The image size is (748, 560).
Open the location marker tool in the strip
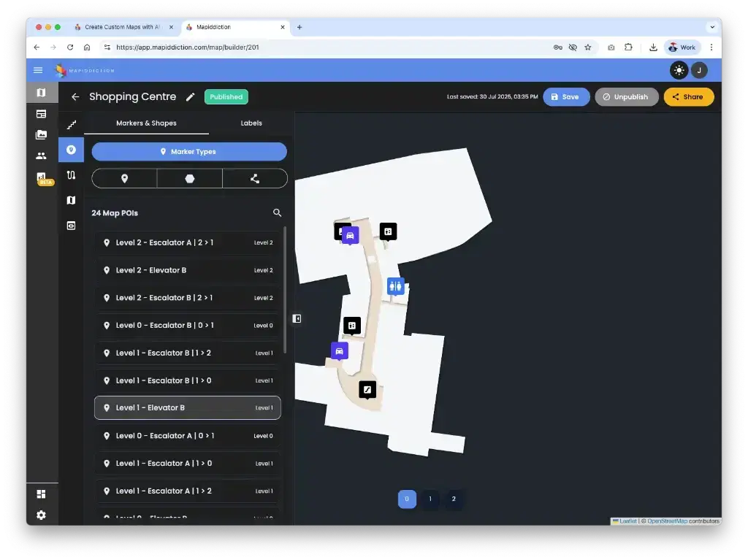point(71,150)
